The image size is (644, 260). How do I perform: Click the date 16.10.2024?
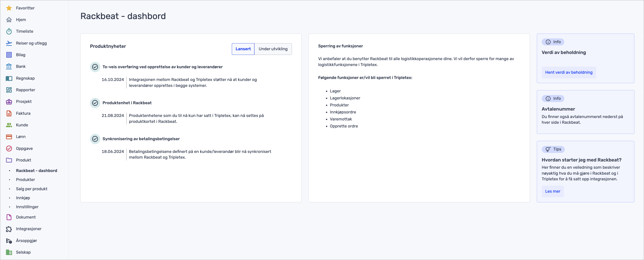click(x=113, y=80)
